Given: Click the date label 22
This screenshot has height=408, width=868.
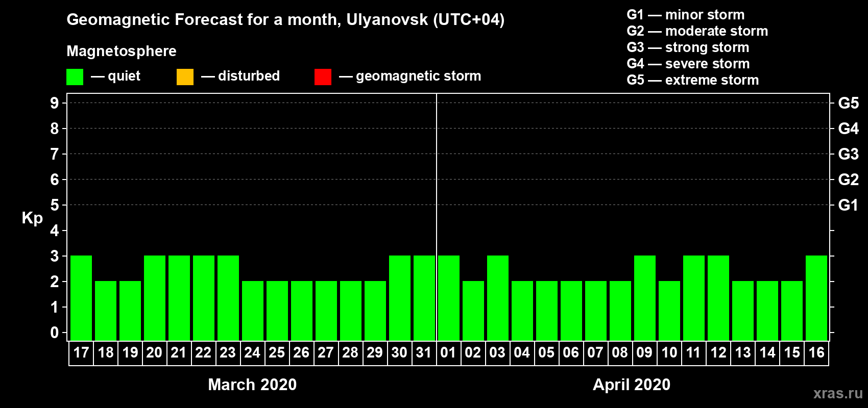Looking at the screenshot, I should point(203,353).
